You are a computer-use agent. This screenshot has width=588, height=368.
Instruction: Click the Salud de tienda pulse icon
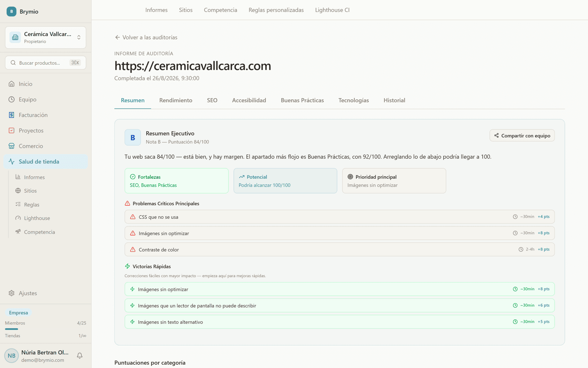coord(12,162)
